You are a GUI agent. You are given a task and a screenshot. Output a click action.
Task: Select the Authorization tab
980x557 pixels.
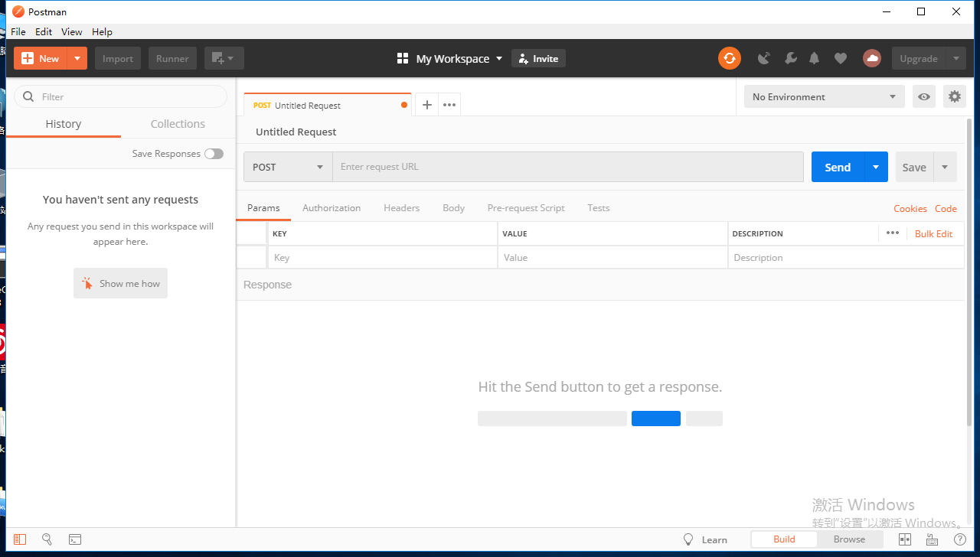click(x=332, y=208)
